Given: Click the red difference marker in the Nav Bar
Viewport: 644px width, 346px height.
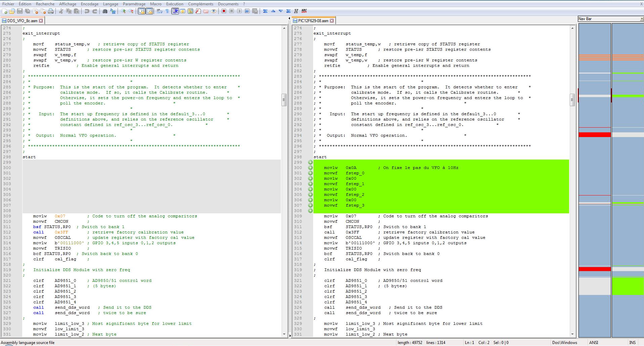Looking at the screenshot, I should 595,135.
